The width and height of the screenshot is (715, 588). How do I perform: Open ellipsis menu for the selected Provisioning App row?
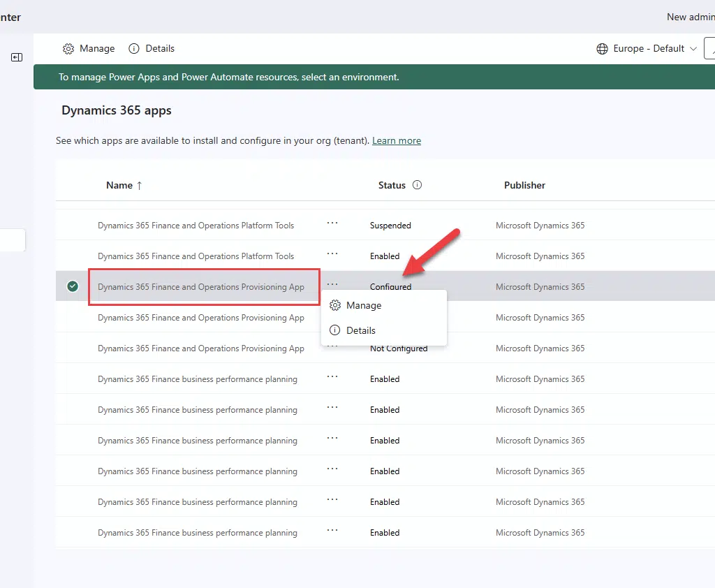[x=332, y=285]
